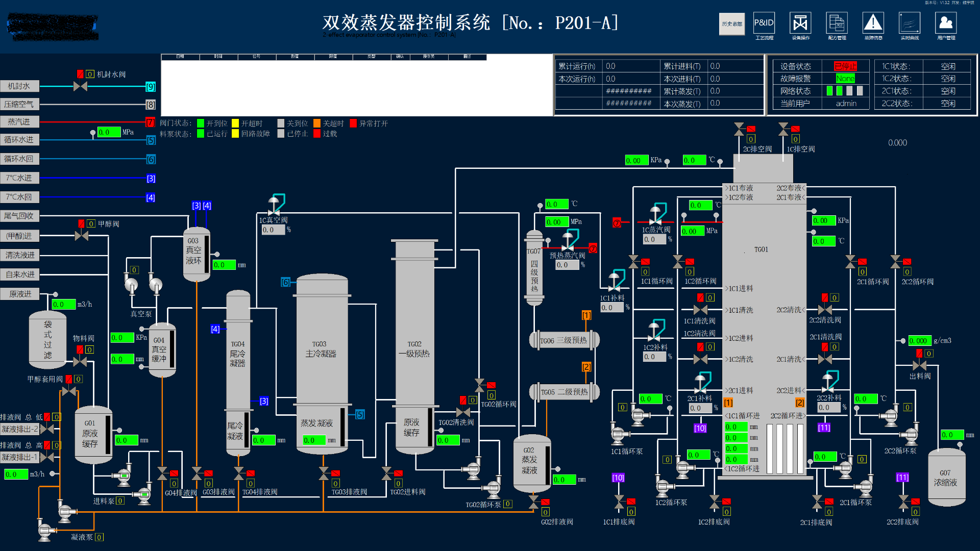Select the 2C2清洗阀 valve symbol

tap(825, 310)
